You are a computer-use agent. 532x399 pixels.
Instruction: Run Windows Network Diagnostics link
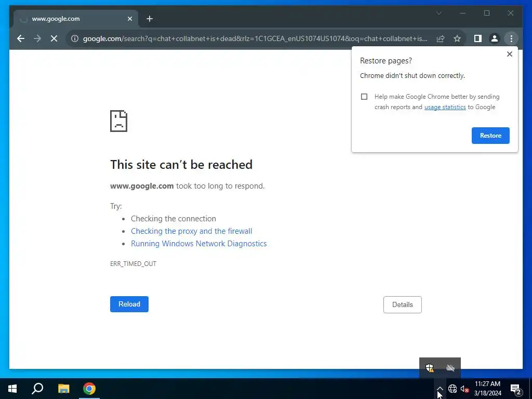199,244
